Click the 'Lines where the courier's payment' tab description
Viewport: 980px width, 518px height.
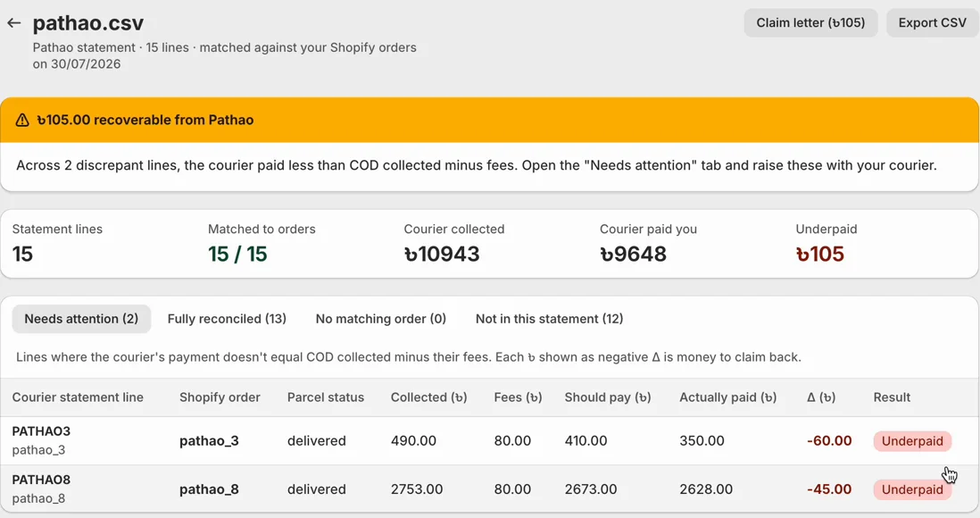[x=409, y=357]
